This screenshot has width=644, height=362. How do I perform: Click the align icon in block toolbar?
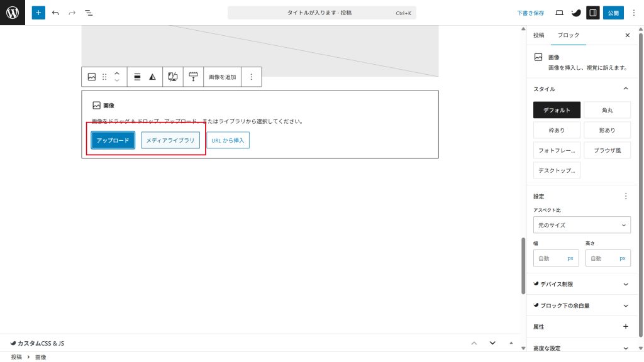pyautogui.click(x=137, y=77)
